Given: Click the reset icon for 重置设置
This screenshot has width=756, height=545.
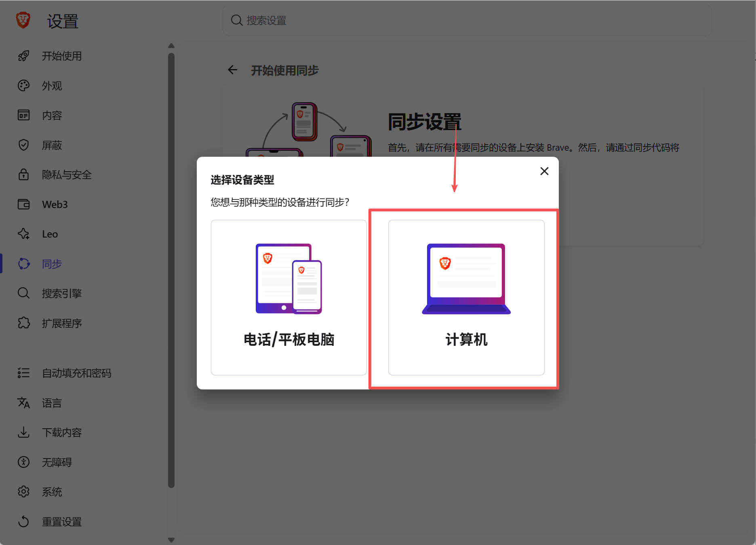Looking at the screenshot, I should (x=23, y=522).
